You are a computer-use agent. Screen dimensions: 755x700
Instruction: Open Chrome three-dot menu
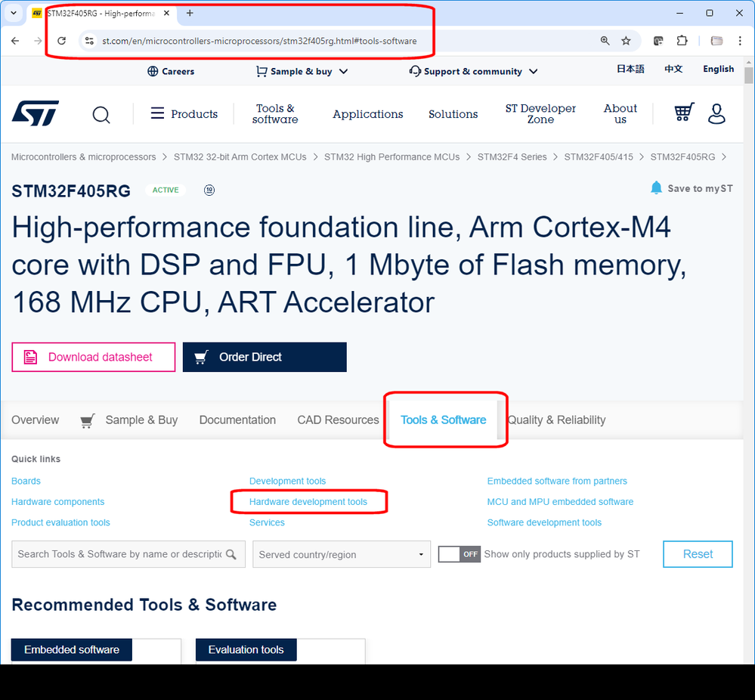(x=740, y=41)
